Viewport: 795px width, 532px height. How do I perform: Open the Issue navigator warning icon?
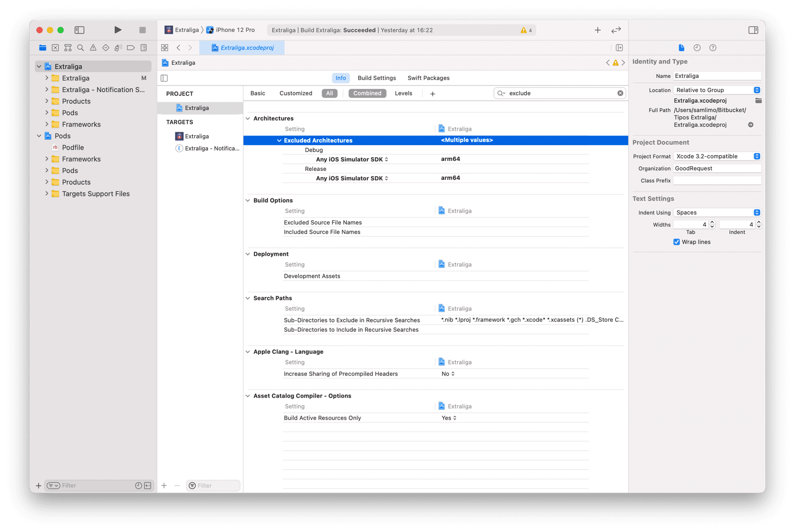pyautogui.click(x=93, y=48)
